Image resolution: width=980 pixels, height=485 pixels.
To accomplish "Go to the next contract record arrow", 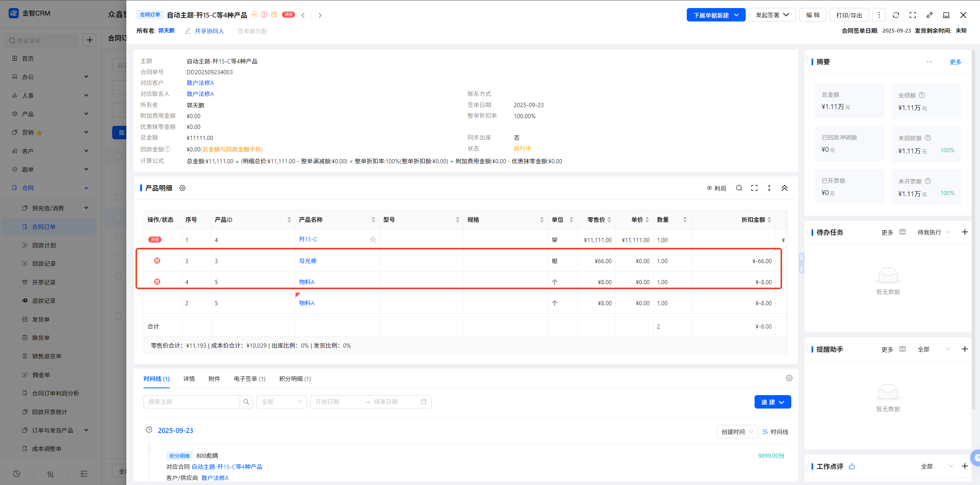I will pos(320,15).
